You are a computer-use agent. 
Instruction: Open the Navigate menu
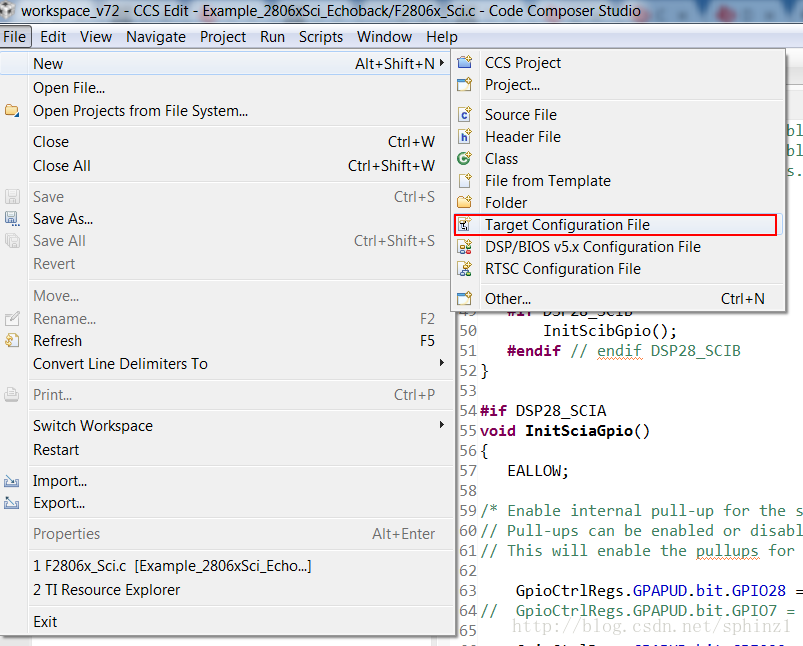[156, 37]
